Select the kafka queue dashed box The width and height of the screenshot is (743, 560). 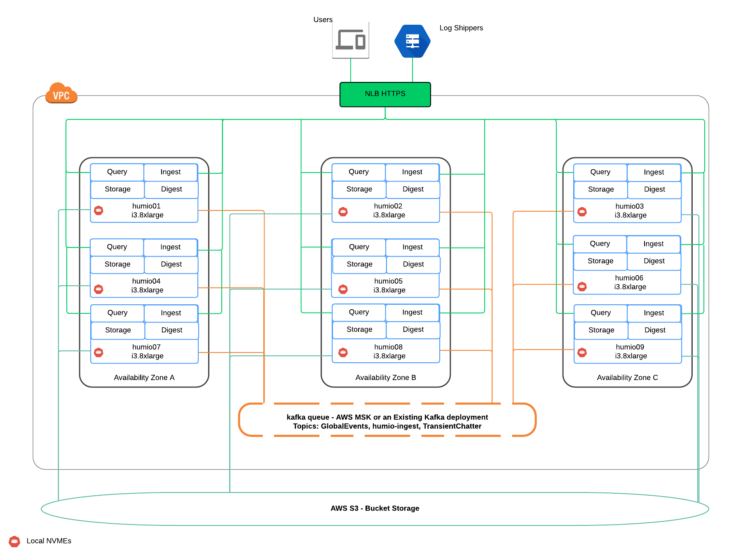(x=387, y=420)
